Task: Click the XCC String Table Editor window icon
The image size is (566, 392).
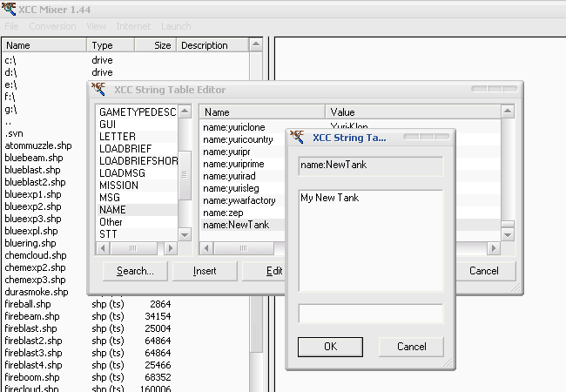Action: pos(102,90)
